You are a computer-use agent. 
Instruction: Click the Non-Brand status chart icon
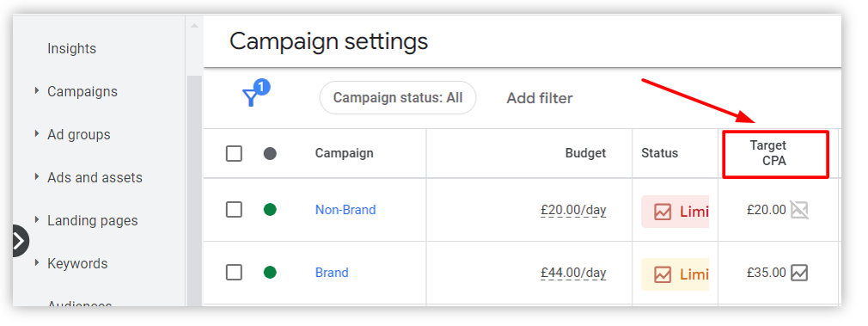(x=663, y=212)
